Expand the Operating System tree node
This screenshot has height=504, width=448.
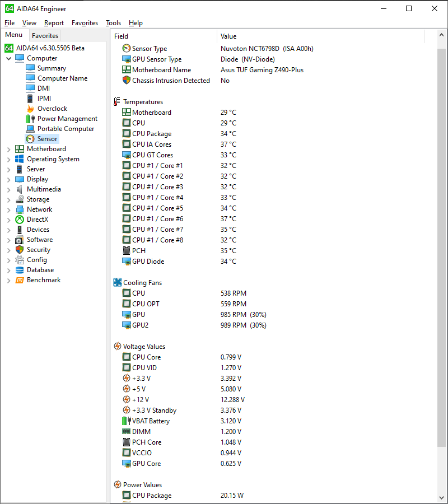click(x=8, y=160)
